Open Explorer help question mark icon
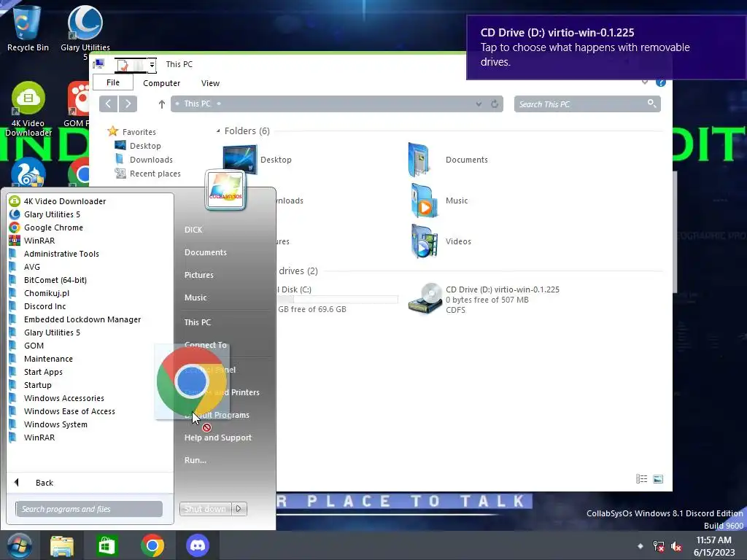The width and height of the screenshot is (747, 560). (661, 82)
